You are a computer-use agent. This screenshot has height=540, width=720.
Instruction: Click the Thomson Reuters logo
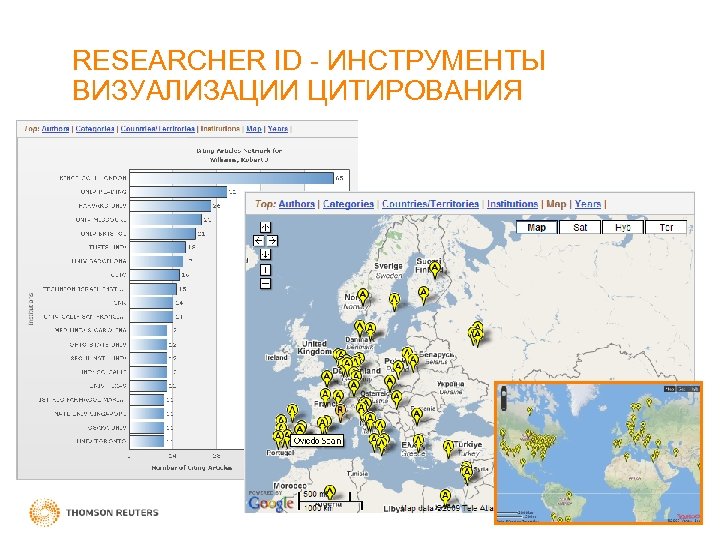click(94, 512)
